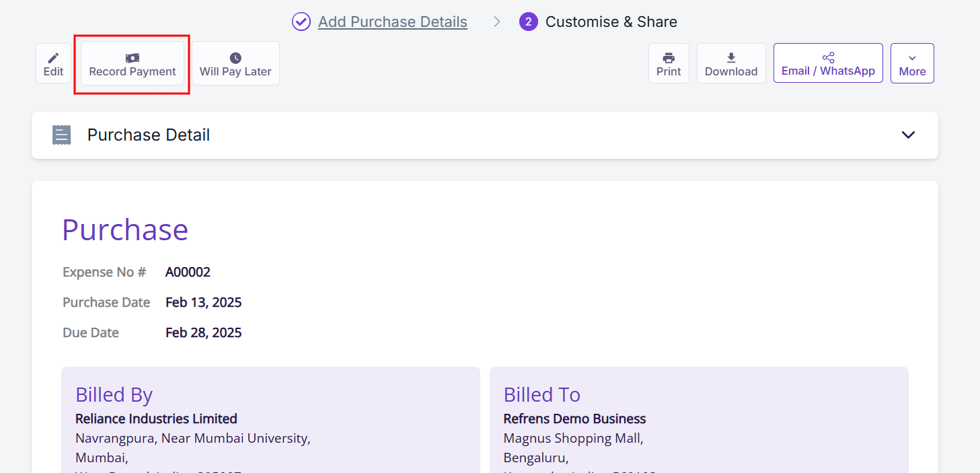The width and height of the screenshot is (980, 473).
Task: Click Refrens Demo Business name
Action: pos(574,419)
